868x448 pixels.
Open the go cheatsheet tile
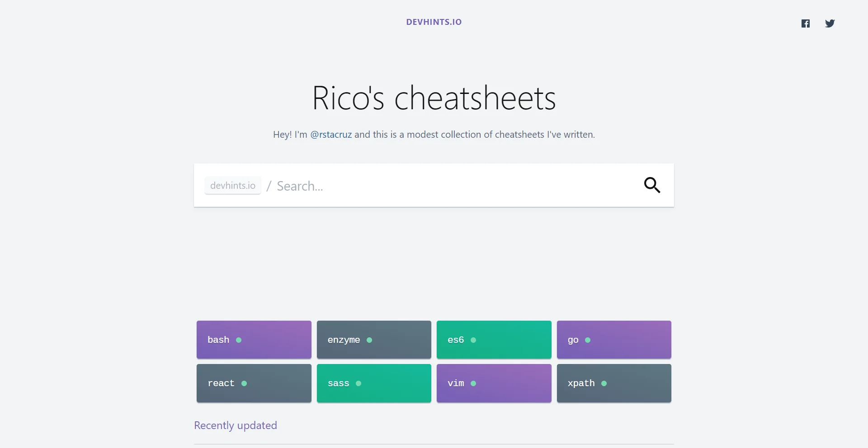[x=614, y=340]
